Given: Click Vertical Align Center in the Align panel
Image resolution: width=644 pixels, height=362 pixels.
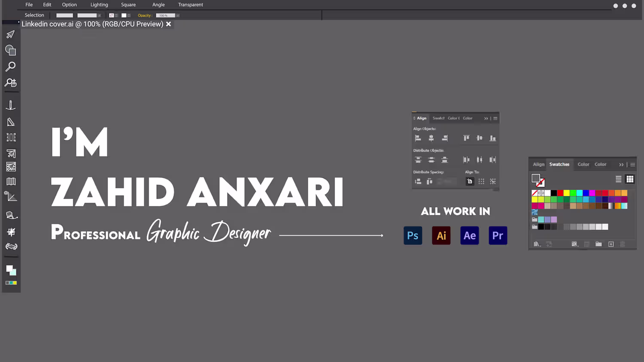Looking at the screenshot, I should [480, 138].
